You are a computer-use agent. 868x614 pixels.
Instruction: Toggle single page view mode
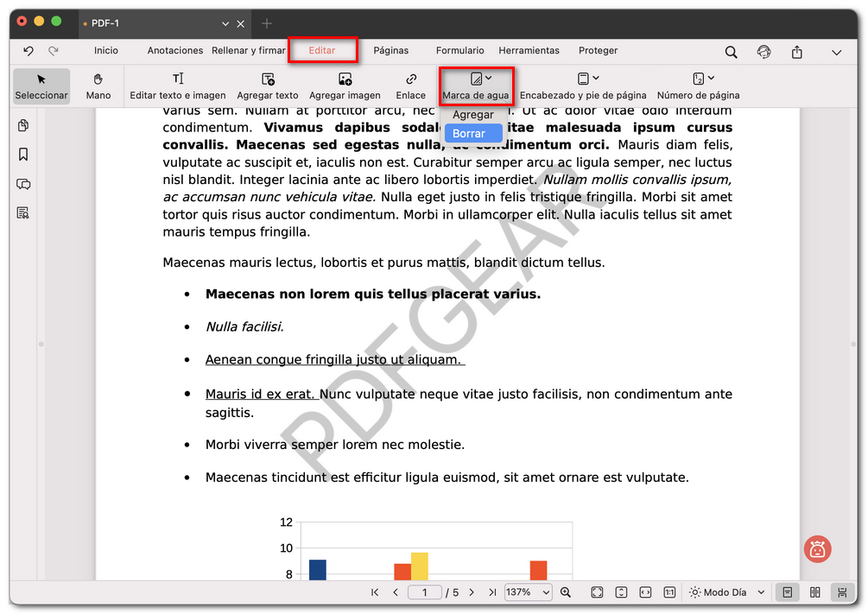click(x=787, y=592)
